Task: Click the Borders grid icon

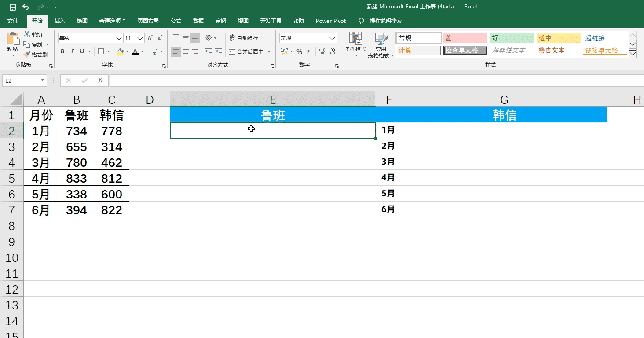Action: [x=101, y=52]
